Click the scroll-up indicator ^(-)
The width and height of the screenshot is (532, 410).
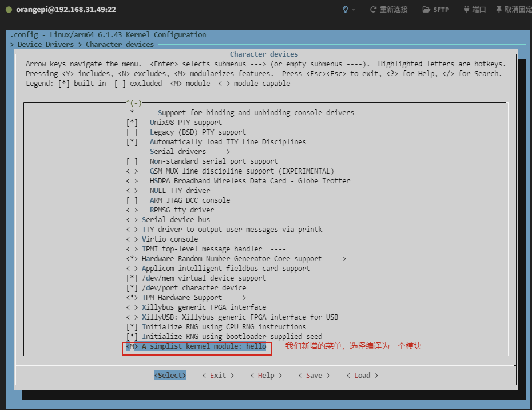pos(134,103)
